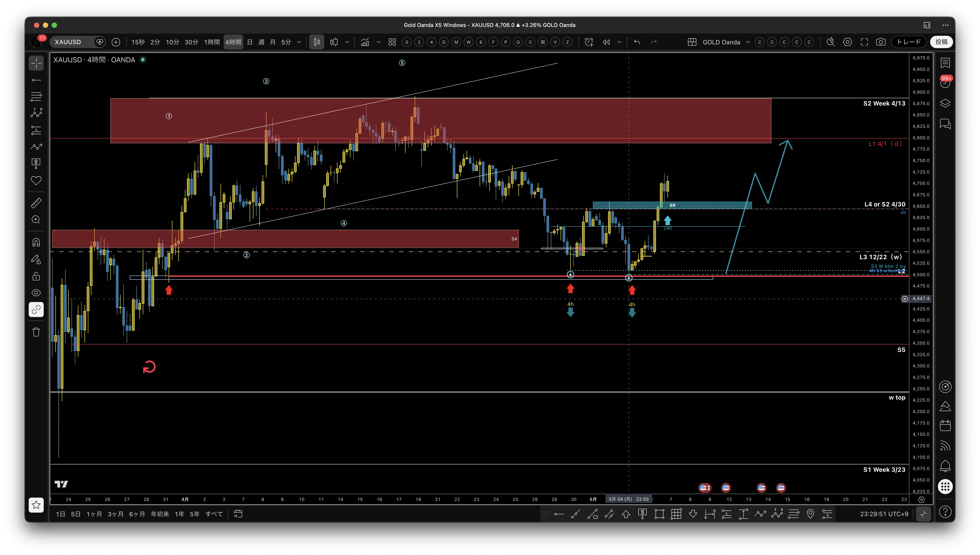Open the notifications bell panel

coord(945,466)
